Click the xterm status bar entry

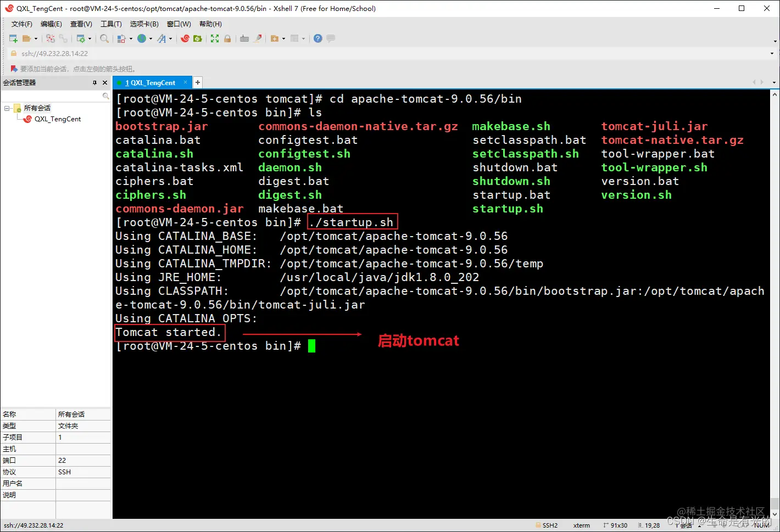pos(582,525)
